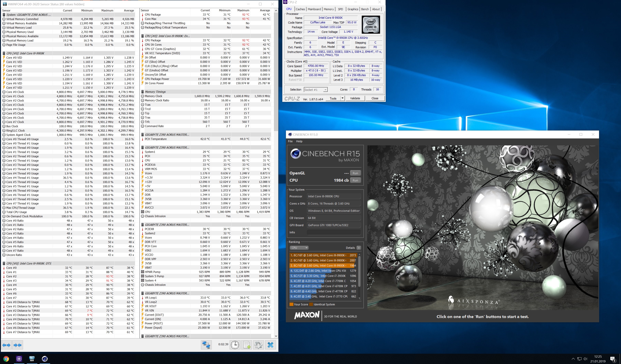Select the Xeon X5 ranking row scoring 1279

[323, 271]
